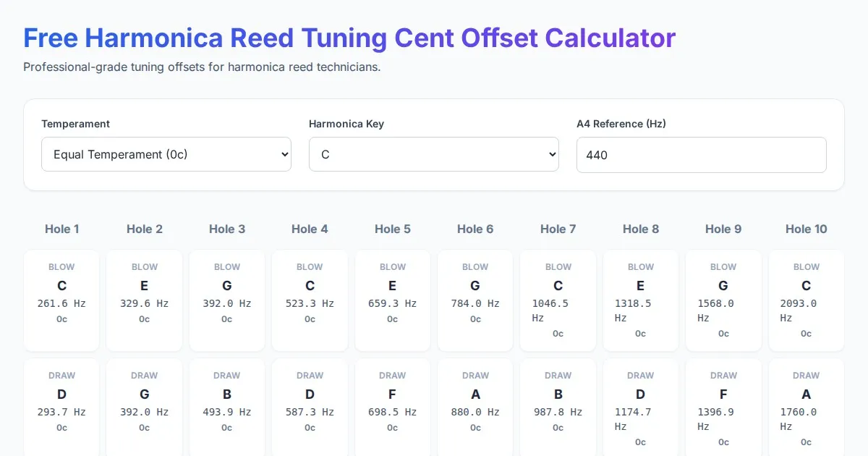
Task: Open the Temperament dropdown
Action: (166, 154)
